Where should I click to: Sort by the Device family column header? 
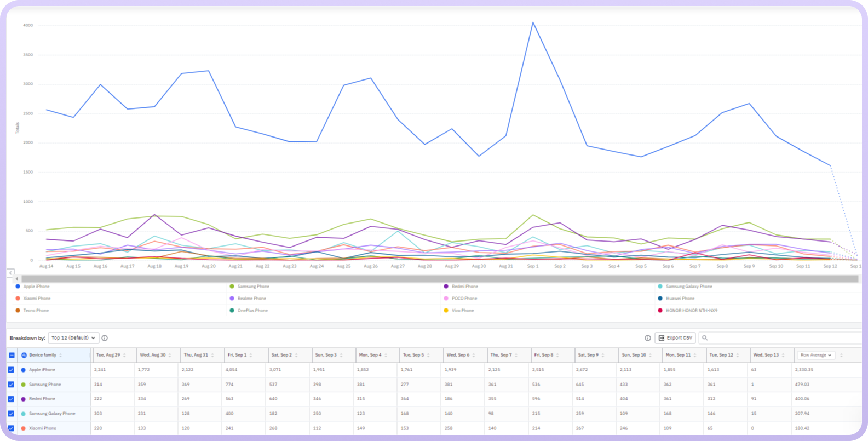click(43, 355)
